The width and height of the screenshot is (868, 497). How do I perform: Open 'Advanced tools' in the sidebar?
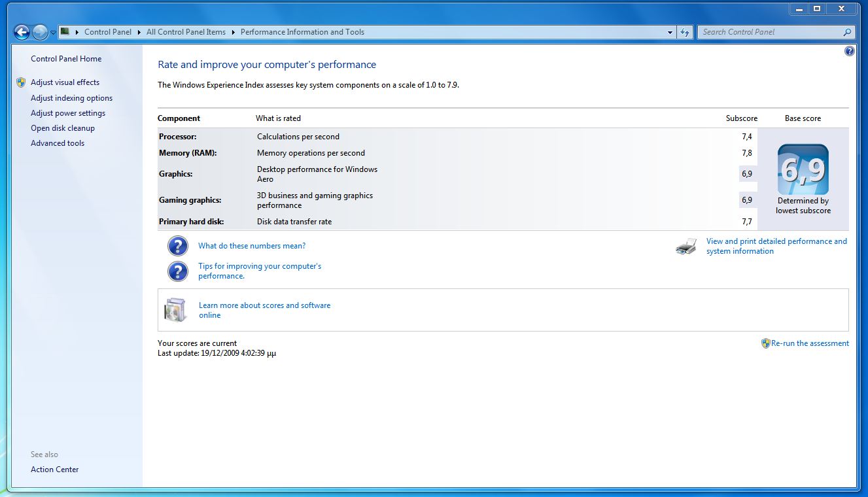58,143
